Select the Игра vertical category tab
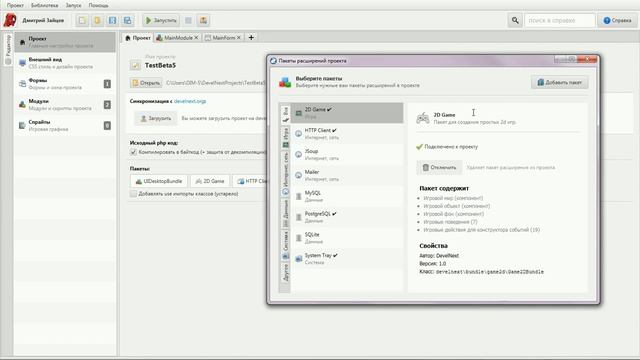This screenshot has height=360, width=640. coord(285,138)
